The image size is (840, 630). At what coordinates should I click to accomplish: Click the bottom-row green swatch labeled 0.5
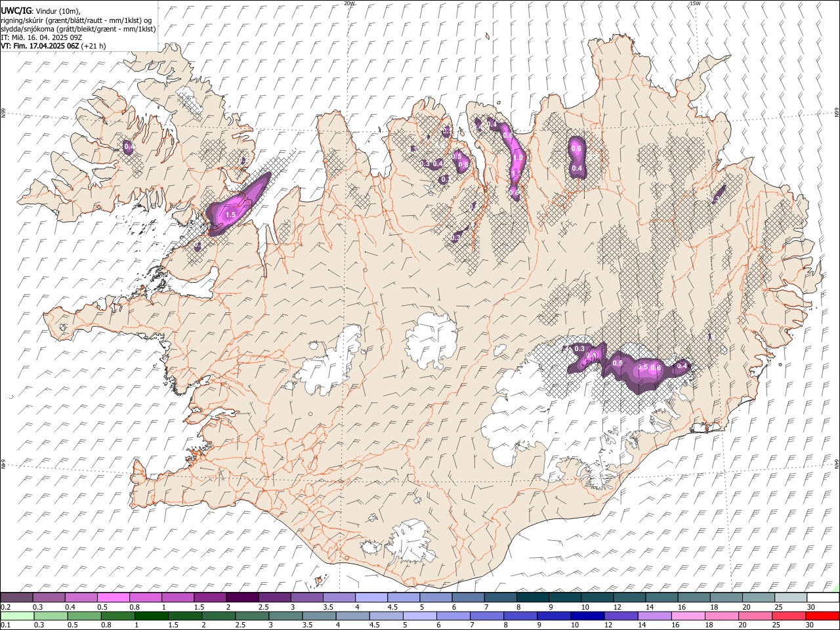(x=84, y=616)
